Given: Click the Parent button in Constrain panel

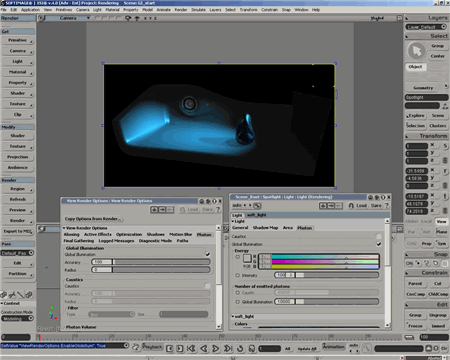Looking at the screenshot, I should click(415, 283).
